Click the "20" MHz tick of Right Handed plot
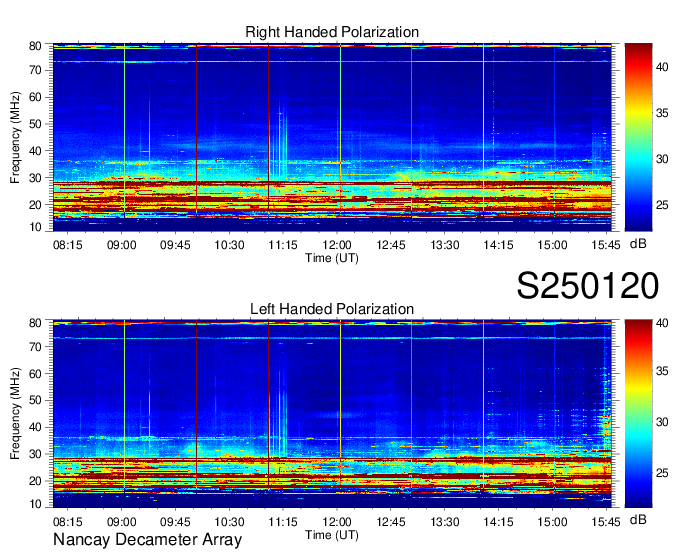 click(35, 205)
